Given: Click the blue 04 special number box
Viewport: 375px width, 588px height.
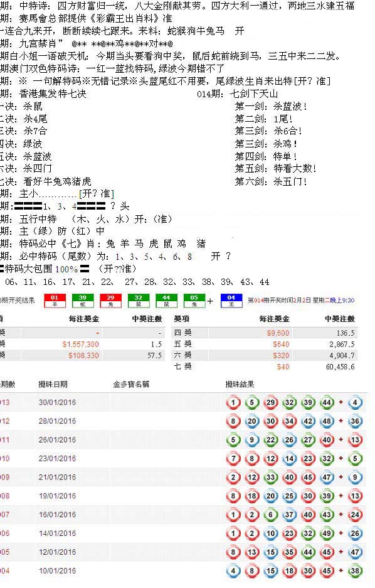Looking at the screenshot, I should coord(231,301).
